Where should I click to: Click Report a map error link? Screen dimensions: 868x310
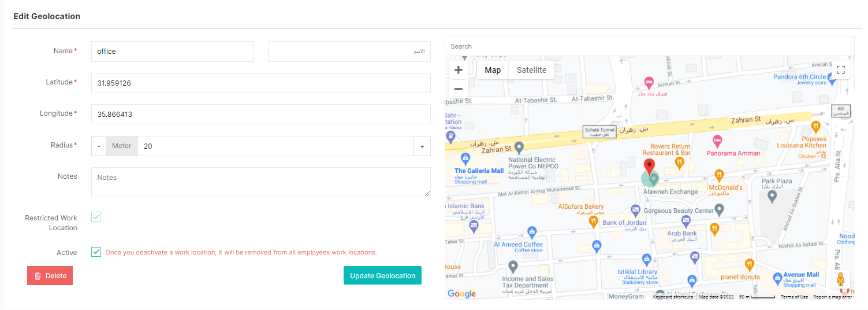click(x=832, y=297)
